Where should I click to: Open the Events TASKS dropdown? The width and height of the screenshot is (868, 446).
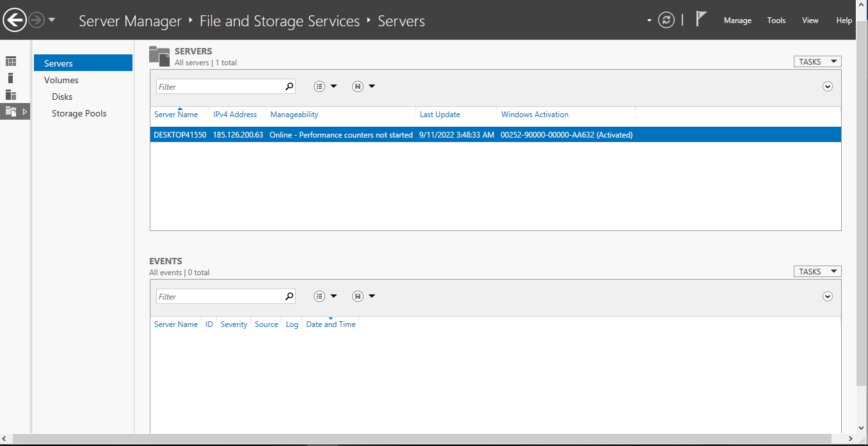[x=817, y=271]
